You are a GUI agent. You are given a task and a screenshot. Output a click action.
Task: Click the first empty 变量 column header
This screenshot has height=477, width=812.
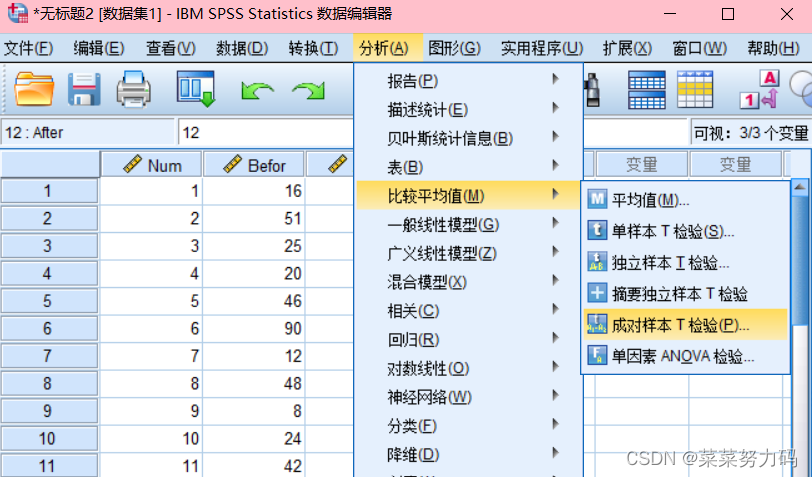[642, 164]
